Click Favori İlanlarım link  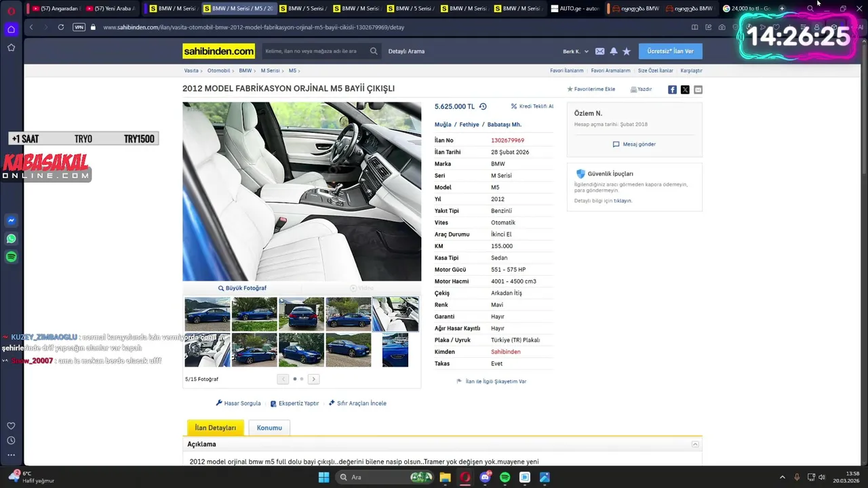pyautogui.click(x=567, y=70)
